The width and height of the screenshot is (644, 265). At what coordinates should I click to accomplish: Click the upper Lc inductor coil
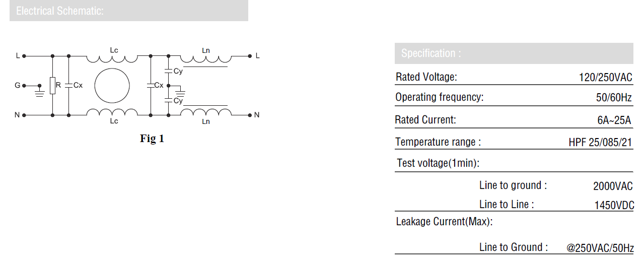tap(112, 59)
